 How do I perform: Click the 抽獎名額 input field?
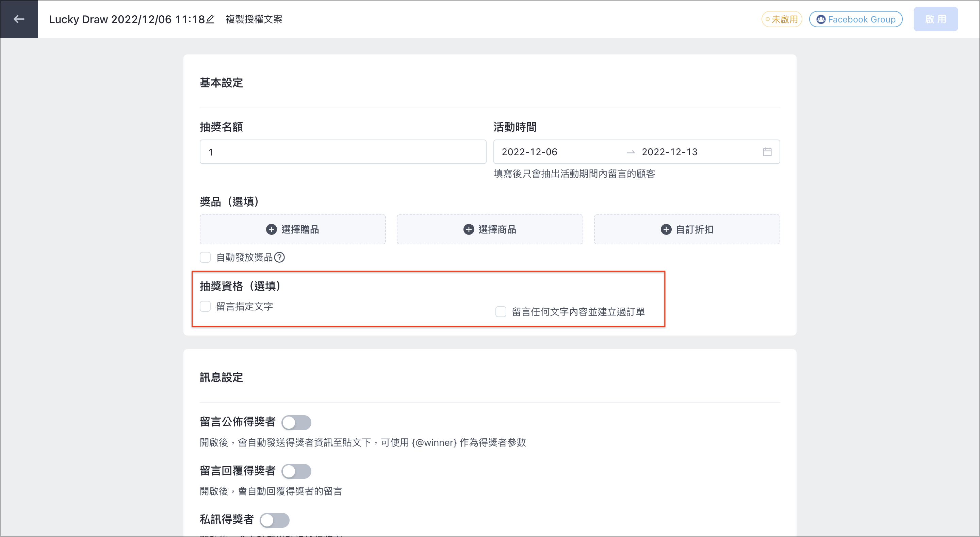(x=343, y=152)
